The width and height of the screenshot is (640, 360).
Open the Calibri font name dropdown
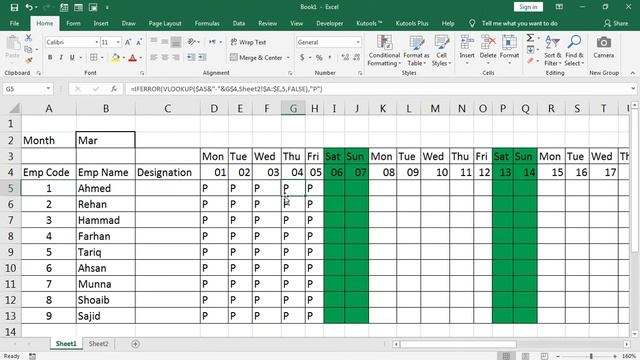(96, 42)
